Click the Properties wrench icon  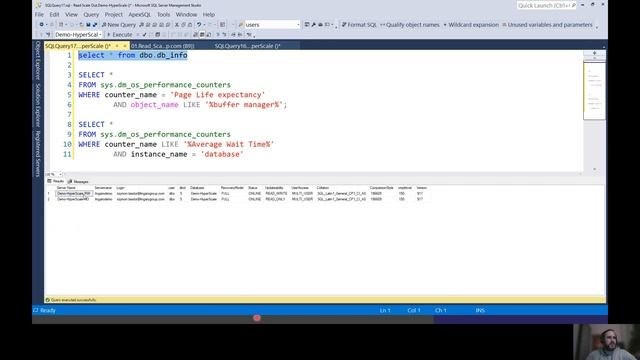(x=313, y=25)
